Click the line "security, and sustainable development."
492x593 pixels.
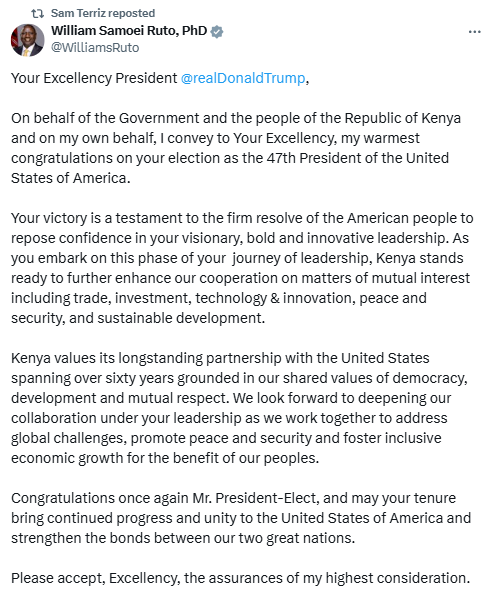[138, 318]
